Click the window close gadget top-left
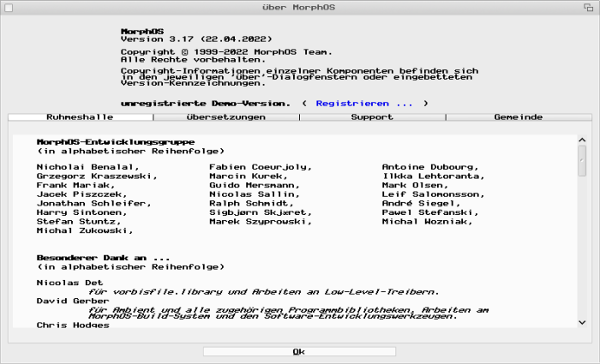Viewport: 600px width, 364px height. [9, 8]
